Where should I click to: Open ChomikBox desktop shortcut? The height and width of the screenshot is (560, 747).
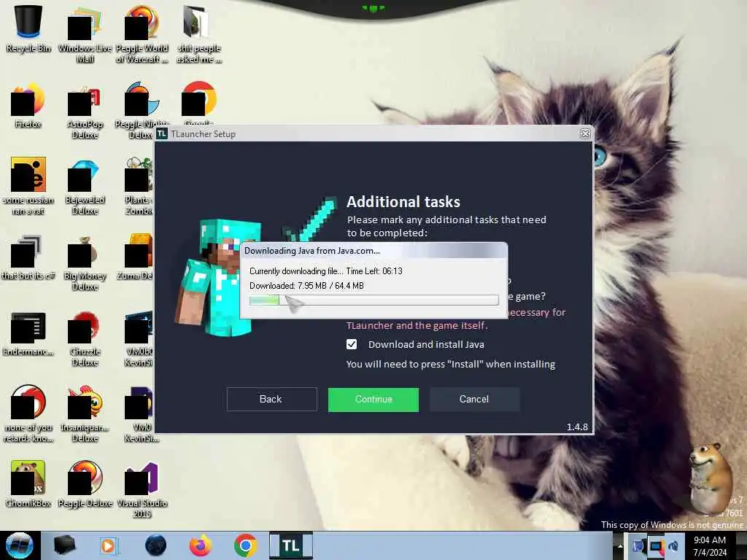(x=28, y=484)
